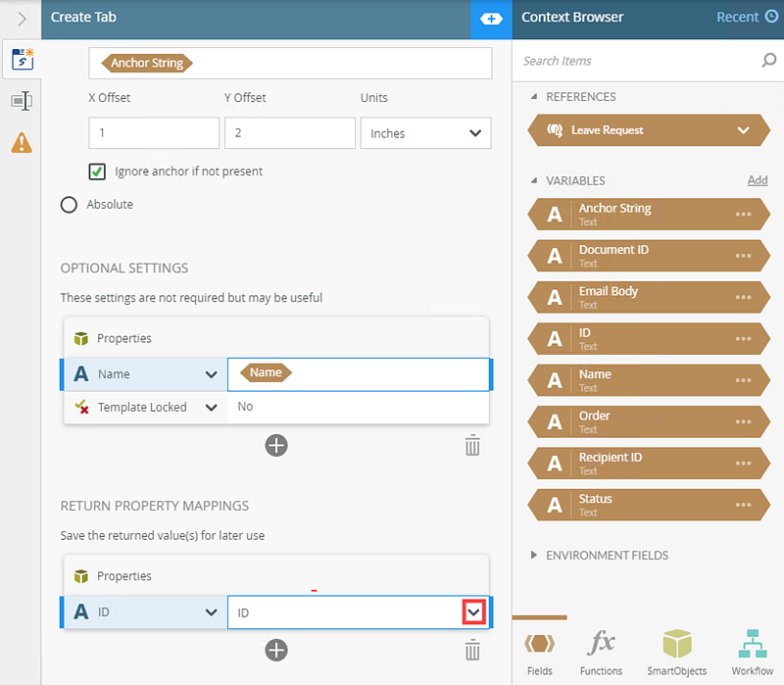Click the Add link next to Variables
Image resolution: width=784 pixels, height=685 pixels.
point(757,180)
